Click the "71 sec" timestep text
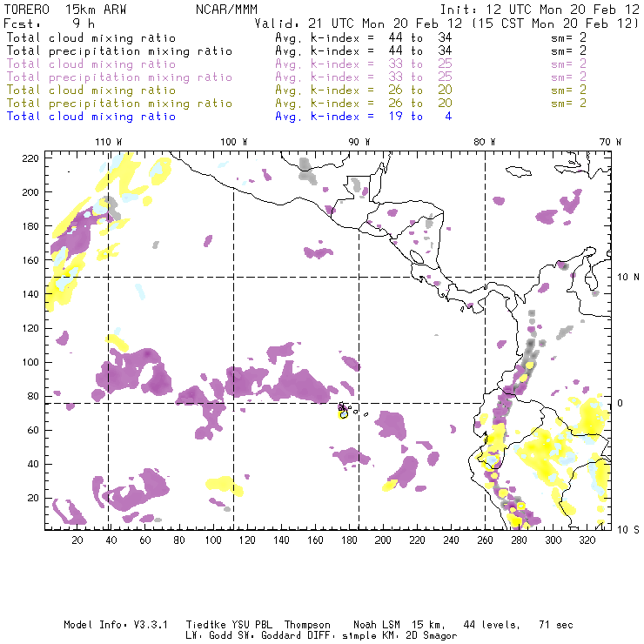 tap(556, 625)
